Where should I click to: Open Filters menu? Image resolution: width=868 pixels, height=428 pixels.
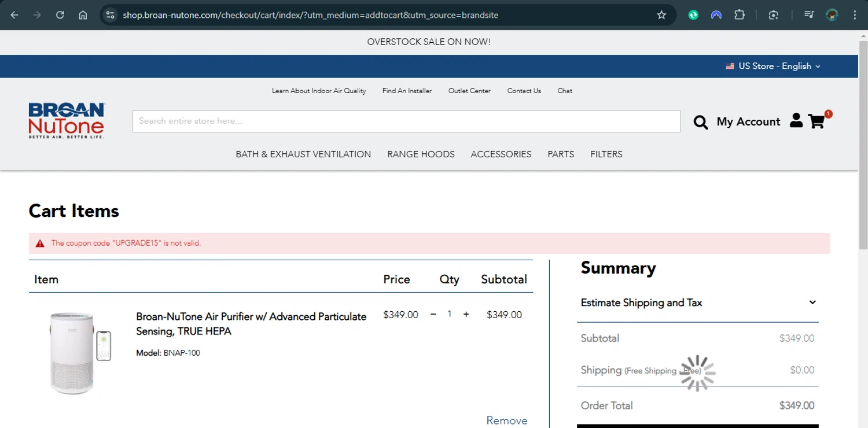tap(606, 154)
